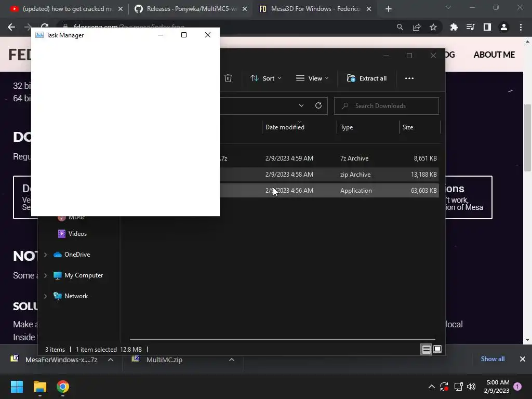Image resolution: width=532 pixels, height=399 pixels.
Task: Open the clock showing 5:00 AM
Action: click(497, 387)
